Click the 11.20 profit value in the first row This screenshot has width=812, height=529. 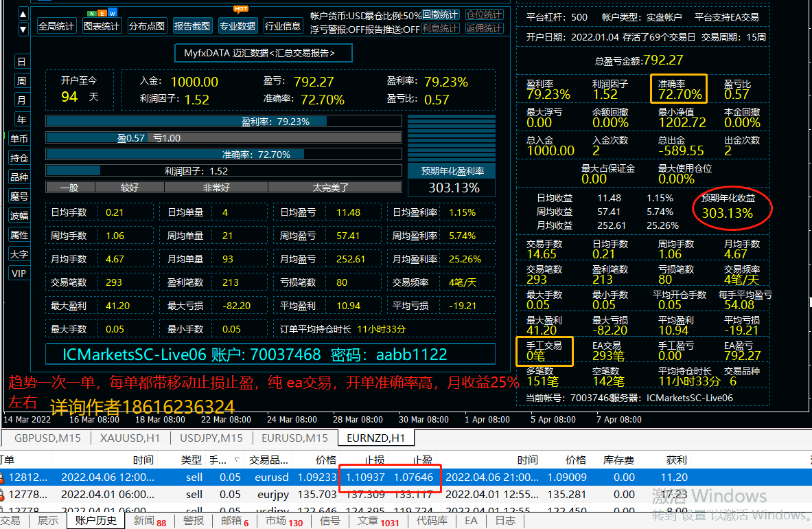[x=674, y=477]
